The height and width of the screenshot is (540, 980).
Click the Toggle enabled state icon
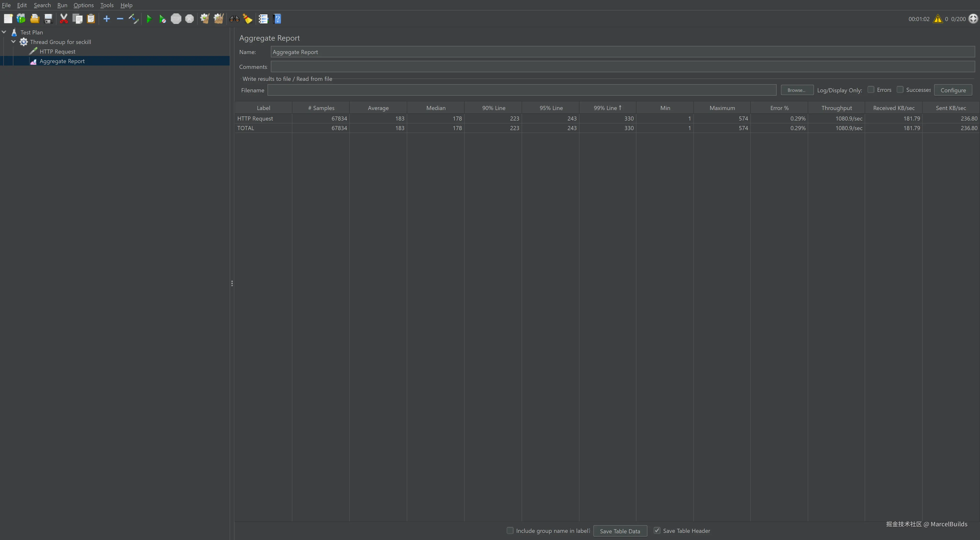click(x=134, y=19)
